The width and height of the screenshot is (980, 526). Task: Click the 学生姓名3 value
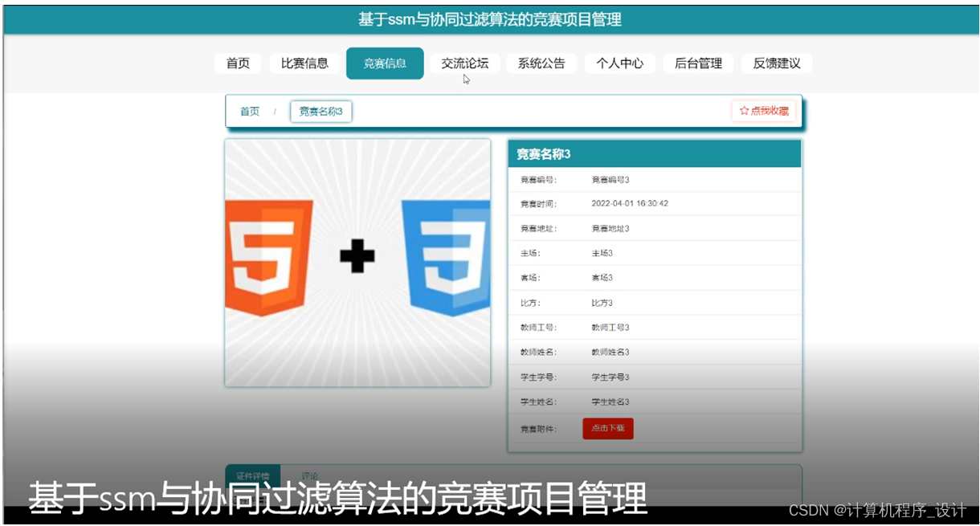(x=610, y=402)
